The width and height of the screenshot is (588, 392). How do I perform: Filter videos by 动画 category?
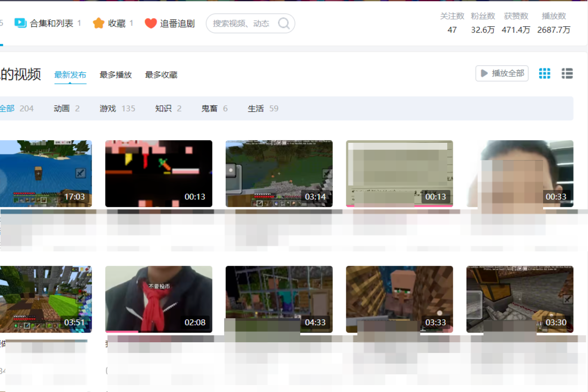[x=62, y=109]
